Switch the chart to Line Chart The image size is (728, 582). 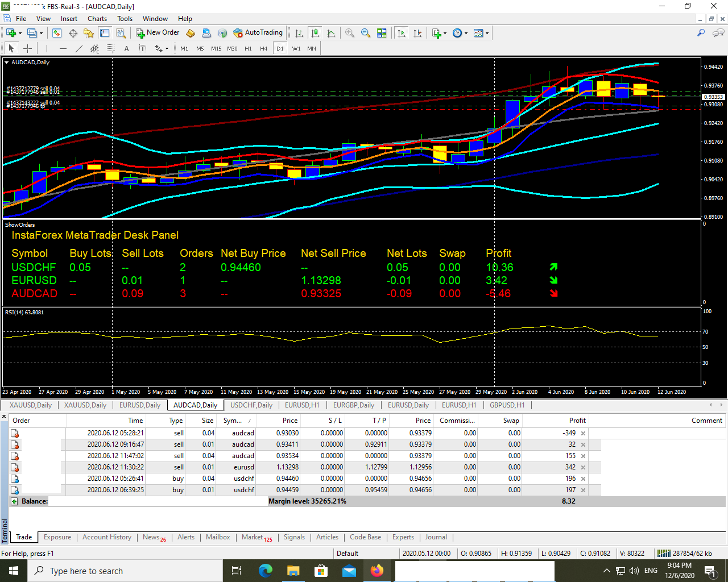pos(331,33)
